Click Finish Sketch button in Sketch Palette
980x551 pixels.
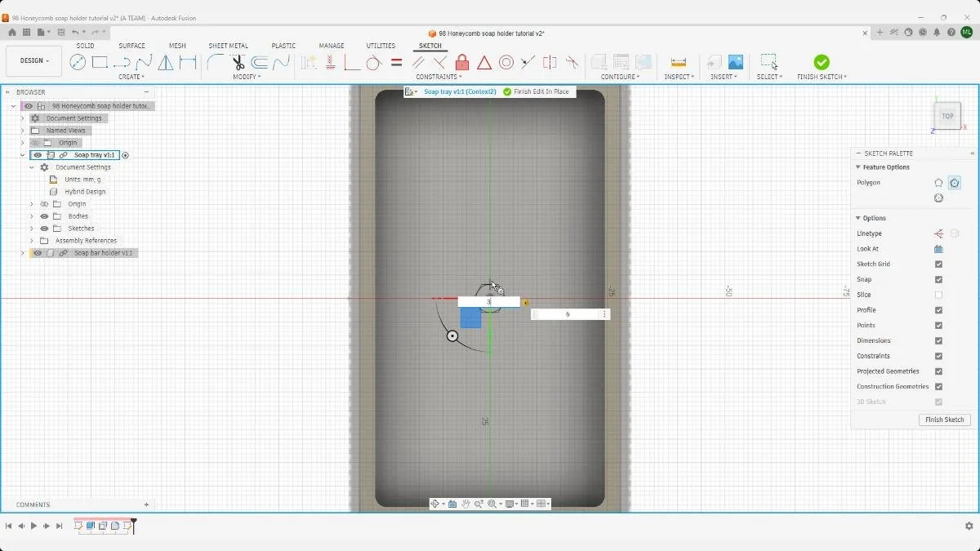click(x=945, y=420)
